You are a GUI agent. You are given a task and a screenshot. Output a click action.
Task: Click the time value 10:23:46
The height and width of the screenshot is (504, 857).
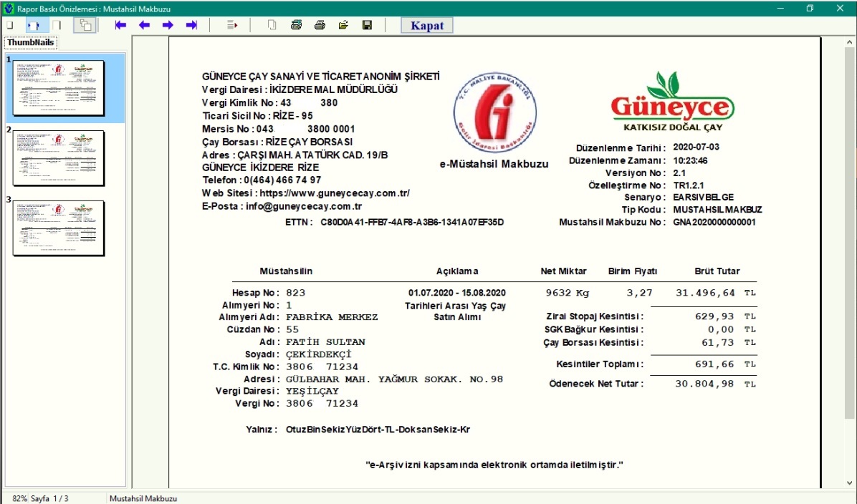point(690,160)
